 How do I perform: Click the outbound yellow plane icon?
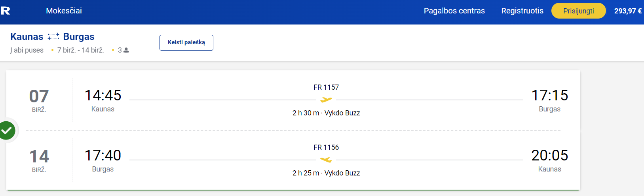pyautogui.click(x=326, y=100)
